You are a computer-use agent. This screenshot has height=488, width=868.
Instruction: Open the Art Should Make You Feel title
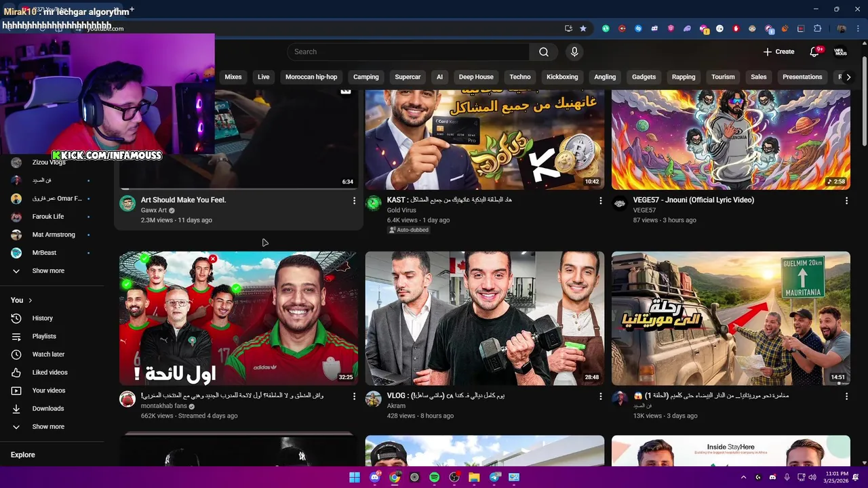[183, 200]
